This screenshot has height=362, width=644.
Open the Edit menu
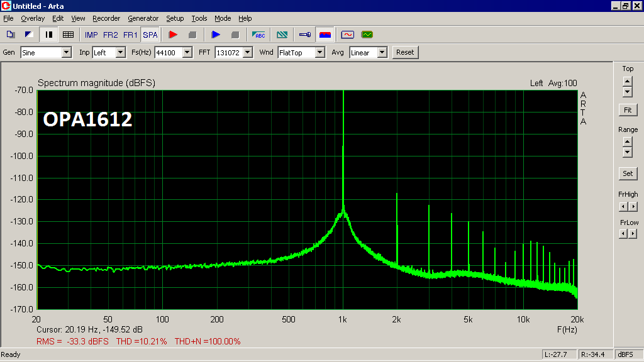click(x=58, y=18)
